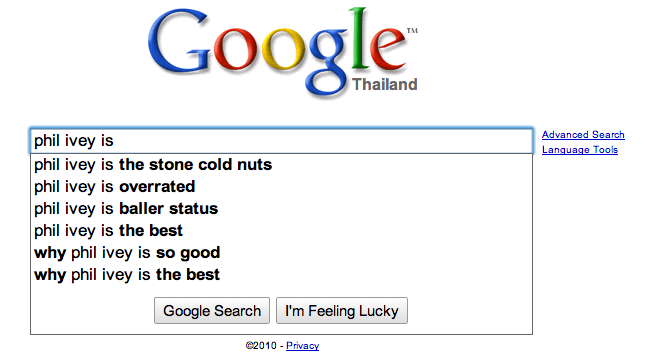Viewport: 667px width, 364px height.
Task: Focus the search box containing 'phil ivey is'
Action: click(x=281, y=141)
